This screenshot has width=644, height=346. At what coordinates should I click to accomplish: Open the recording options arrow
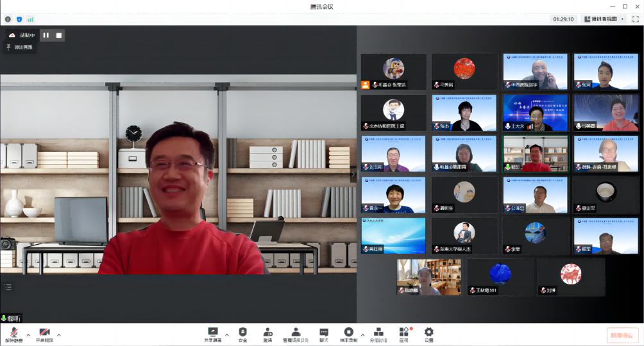(x=362, y=334)
